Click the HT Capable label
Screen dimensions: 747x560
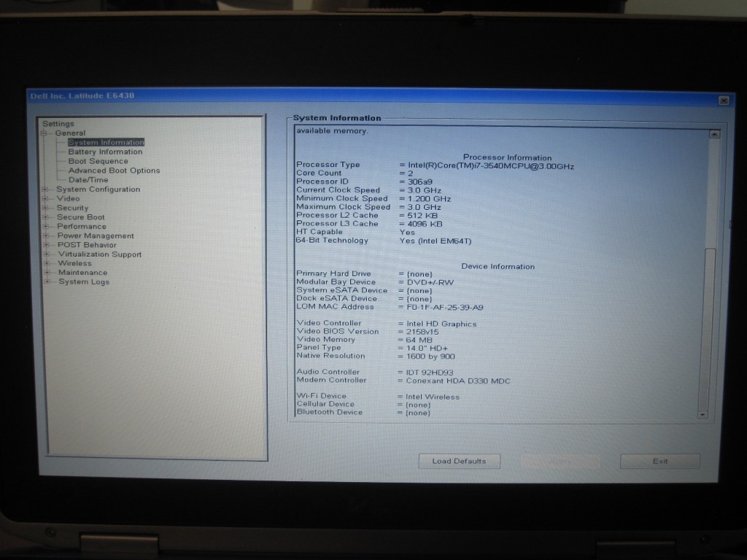[x=320, y=231]
